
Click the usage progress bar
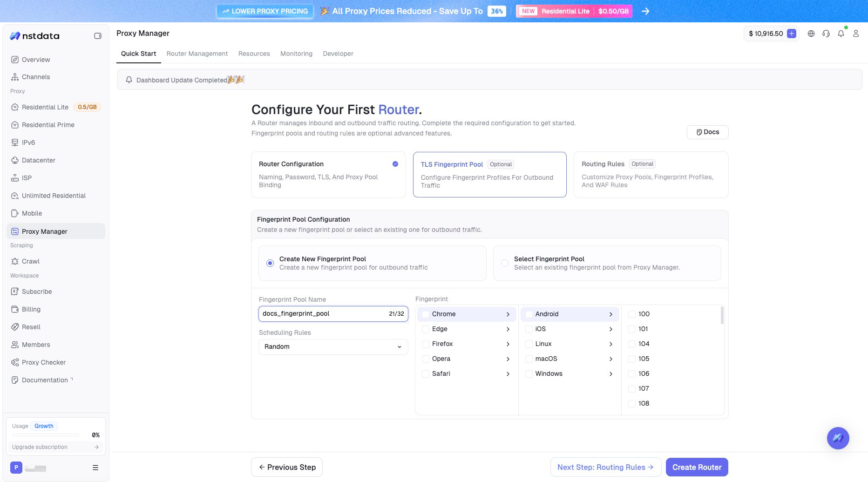click(x=46, y=435)
